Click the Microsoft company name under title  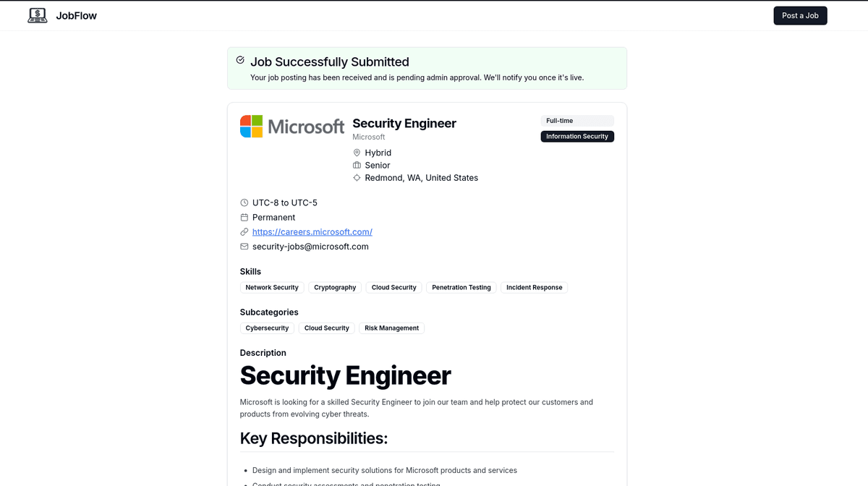click(369, 137)
